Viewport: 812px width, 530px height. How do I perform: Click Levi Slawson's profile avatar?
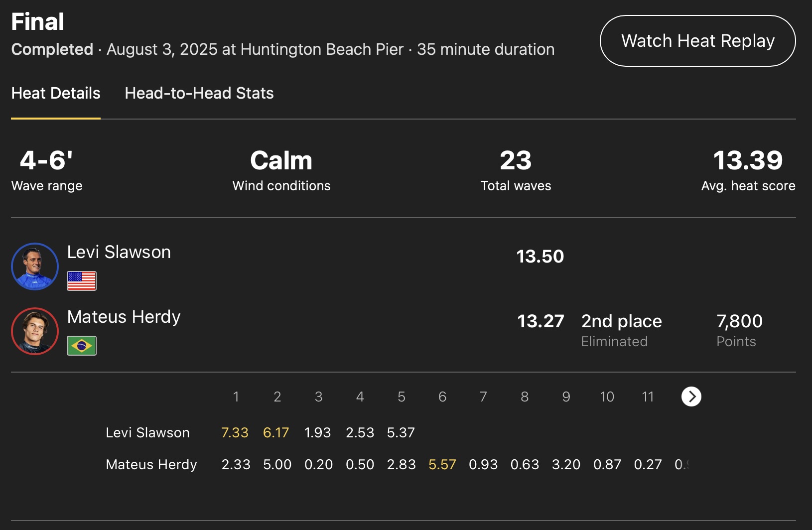(35, 266)
